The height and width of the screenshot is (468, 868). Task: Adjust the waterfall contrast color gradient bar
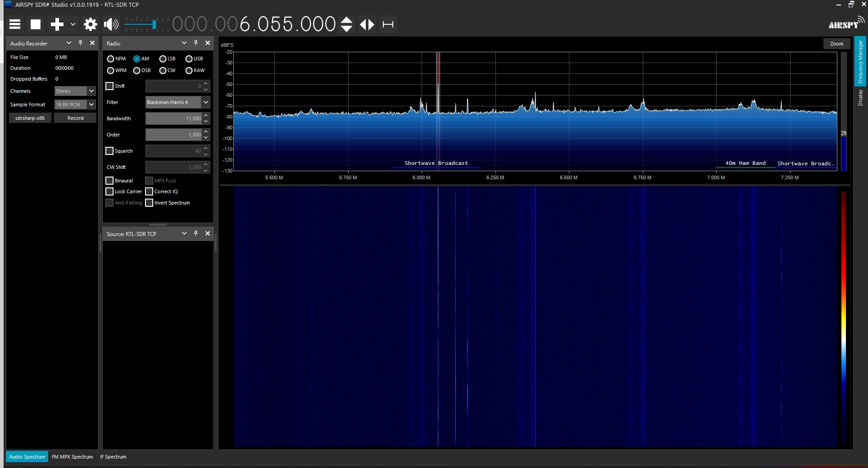pos(844,317)
